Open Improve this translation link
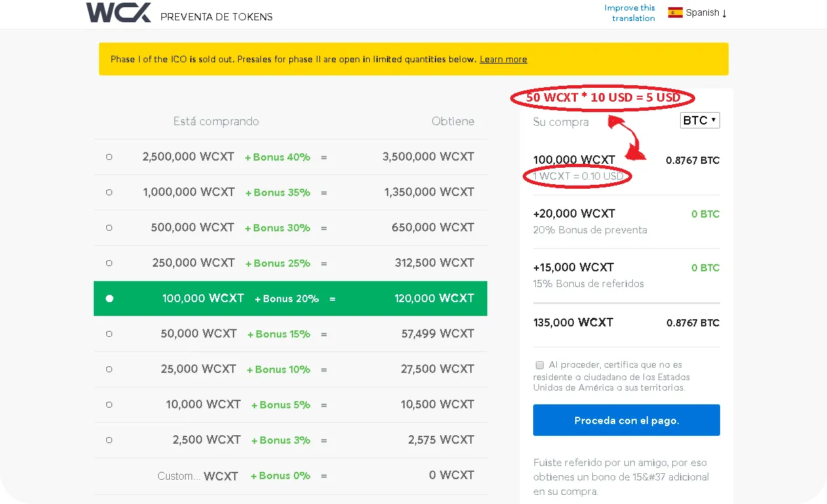Image resolution: width=827 pixels, height=504 pixels. click(630, 13)
